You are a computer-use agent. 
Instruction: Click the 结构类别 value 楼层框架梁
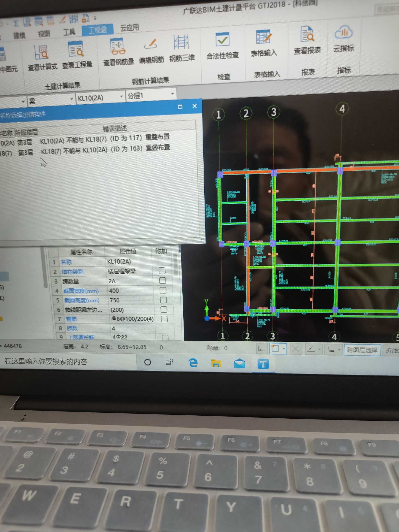pyautogui.click(x=122, y=271)
